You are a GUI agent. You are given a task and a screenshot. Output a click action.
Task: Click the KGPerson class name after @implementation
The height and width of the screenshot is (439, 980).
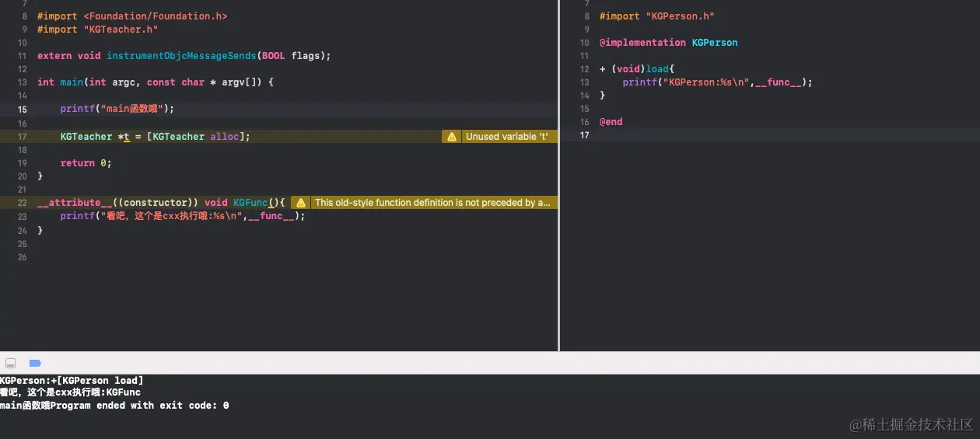(x=715, y=43)
